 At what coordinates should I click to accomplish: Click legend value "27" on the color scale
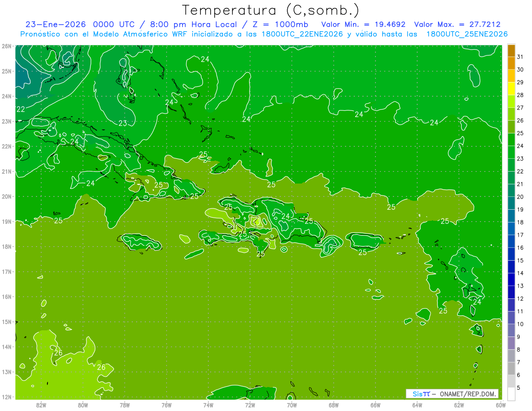click(520, 108)
